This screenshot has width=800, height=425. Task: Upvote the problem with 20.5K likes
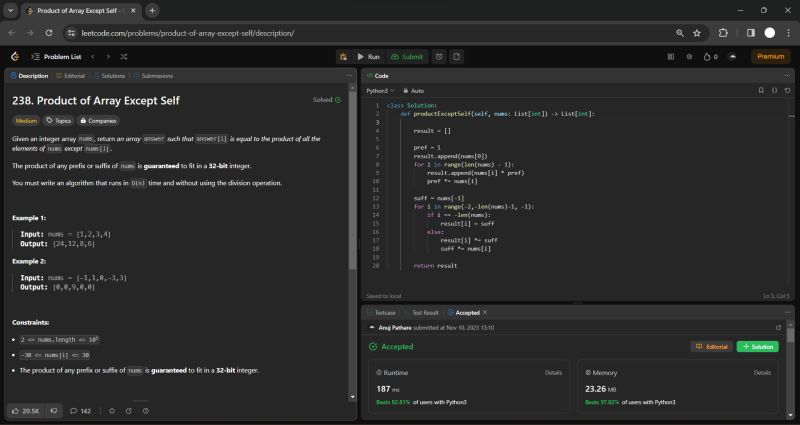click(26, 410)
